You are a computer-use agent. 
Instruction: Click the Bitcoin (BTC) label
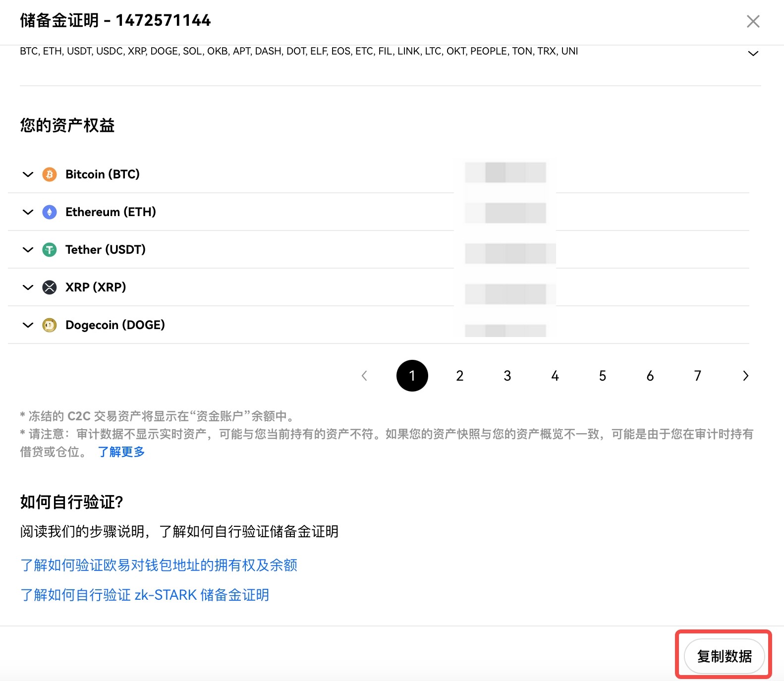[103, 174]
